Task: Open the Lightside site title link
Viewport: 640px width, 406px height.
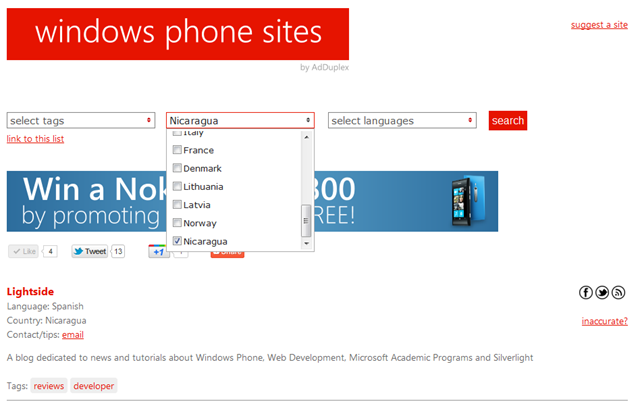Action: [x=30, y=291]
